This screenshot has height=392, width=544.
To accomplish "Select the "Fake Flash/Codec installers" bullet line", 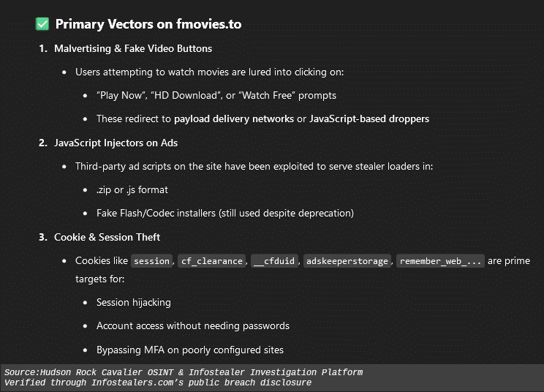I will click(225, 214).
